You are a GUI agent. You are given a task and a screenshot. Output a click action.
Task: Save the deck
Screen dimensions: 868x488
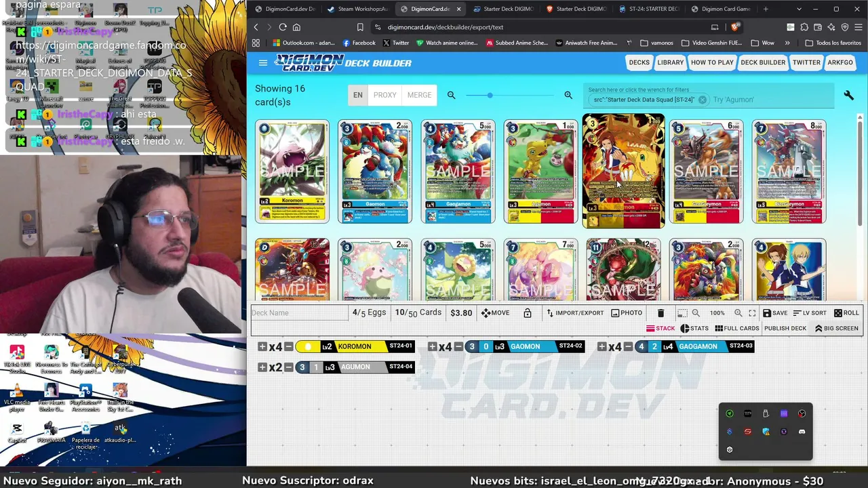[775, 313]
